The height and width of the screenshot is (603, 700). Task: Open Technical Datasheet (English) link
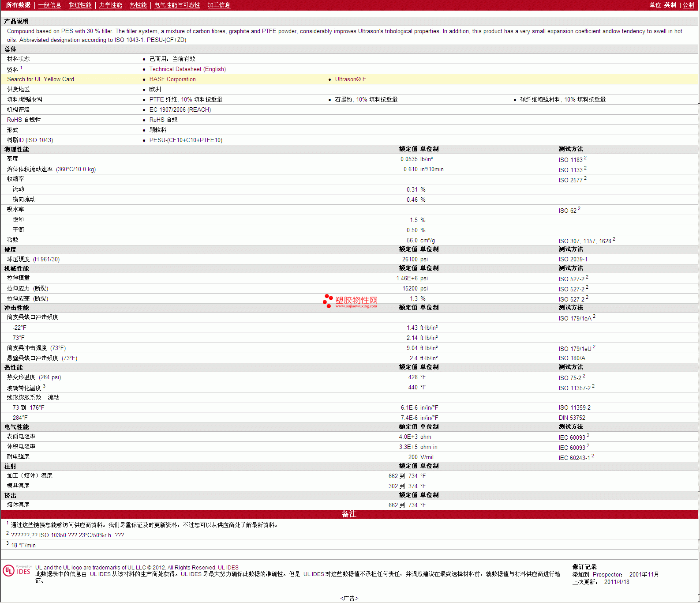(187, 69)
